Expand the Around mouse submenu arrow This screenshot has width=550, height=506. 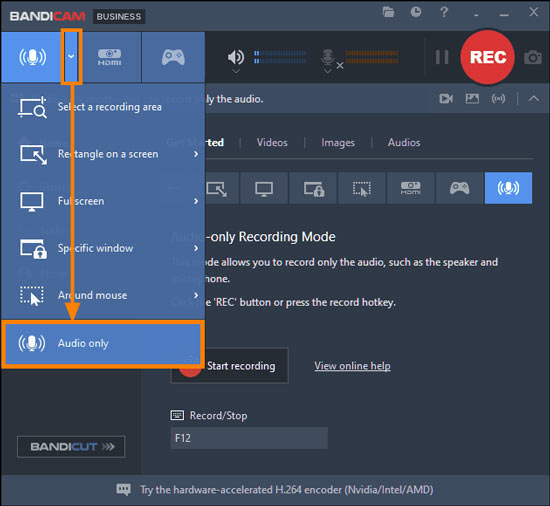point(196,295)
